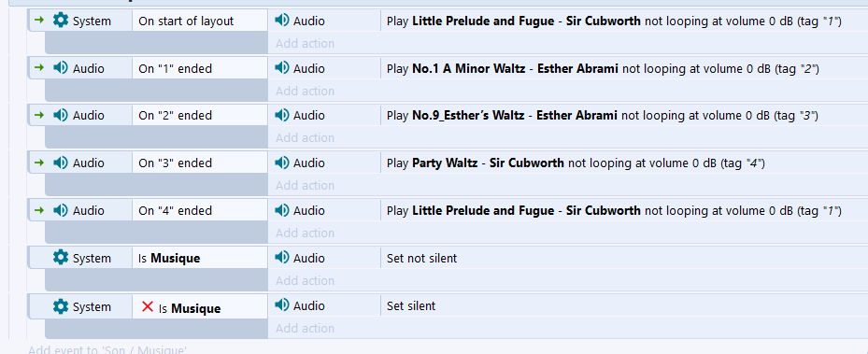
Task: Select the 'Set not silent' action text
Action: coord(421,259)
